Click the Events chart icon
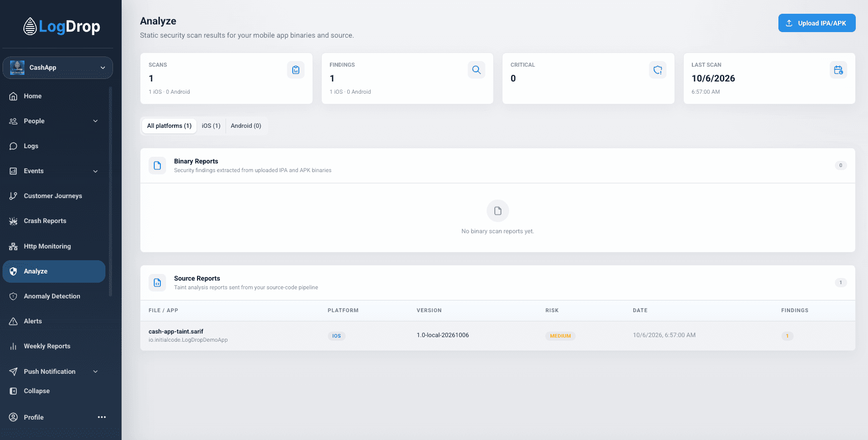Viewport: 868px width, 440px height. click(x=13, y=171)
